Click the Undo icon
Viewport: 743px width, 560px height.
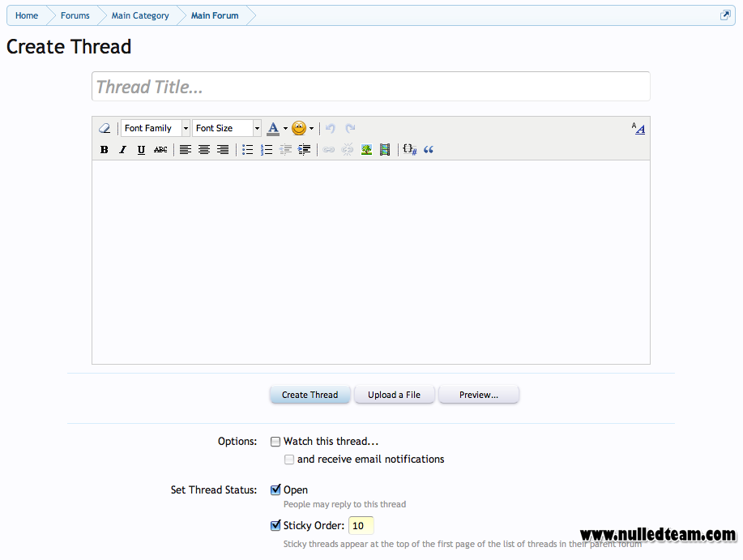coord(331,128)
